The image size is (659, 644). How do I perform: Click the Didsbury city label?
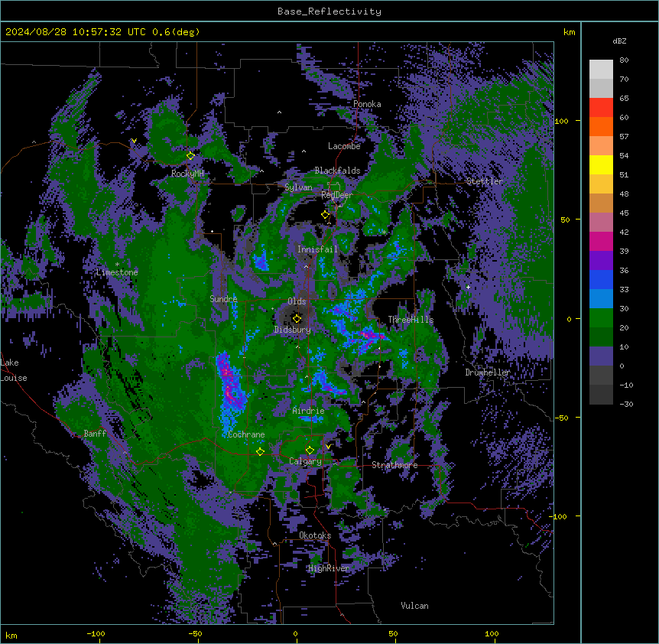pos(293,330)
